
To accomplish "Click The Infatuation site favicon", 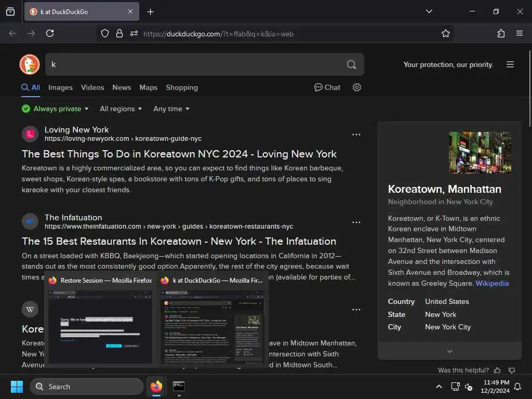I will (30, 221).
